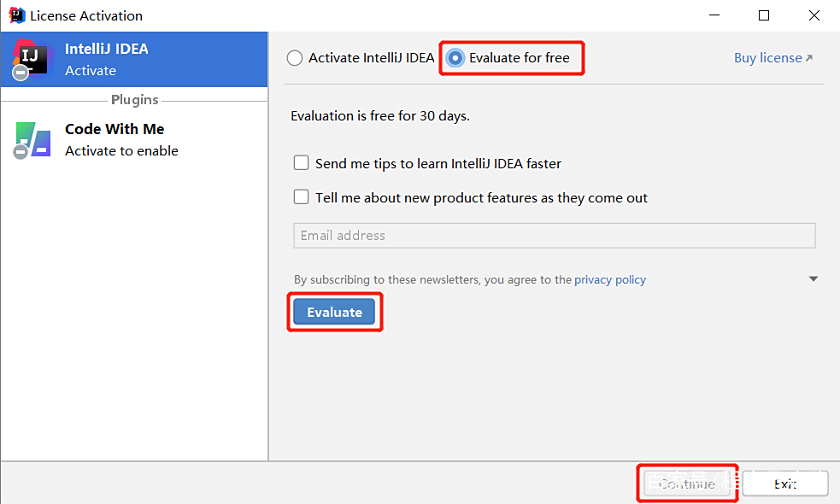
Task: Enable Send me tips checkbox
Action: coord(301,163)
